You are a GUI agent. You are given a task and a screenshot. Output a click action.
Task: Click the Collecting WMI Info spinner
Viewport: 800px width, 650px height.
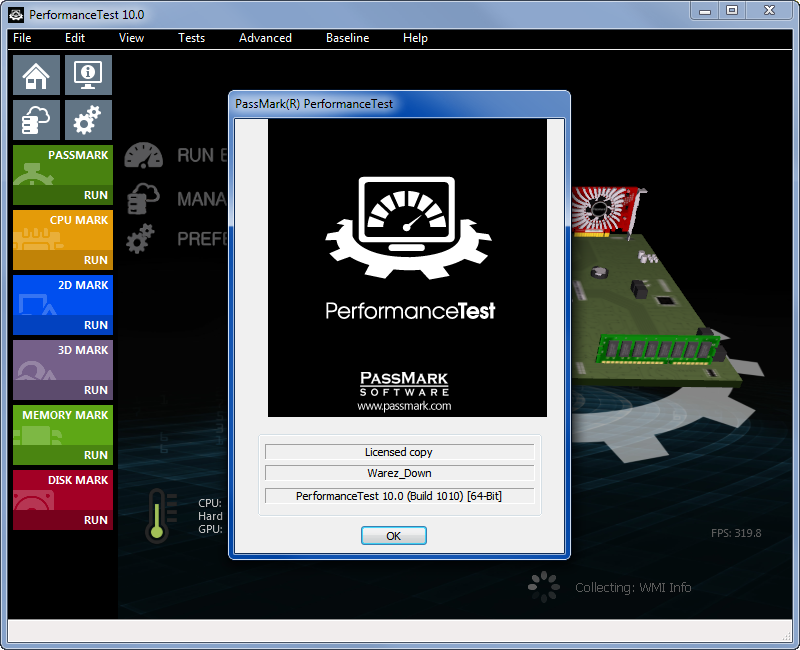tap(544, 587)
